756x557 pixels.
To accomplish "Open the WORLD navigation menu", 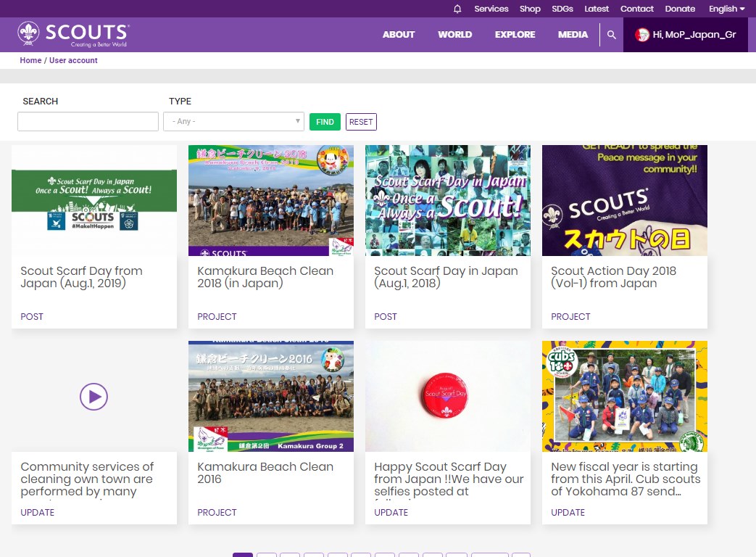I will point(454,35).
